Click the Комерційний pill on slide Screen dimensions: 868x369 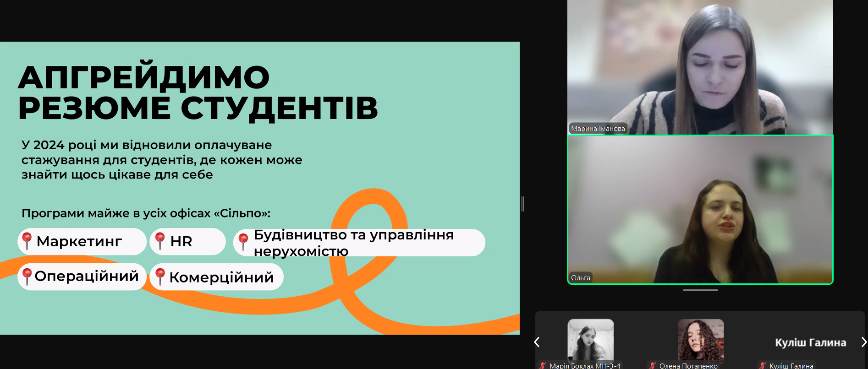coord(216,277)
